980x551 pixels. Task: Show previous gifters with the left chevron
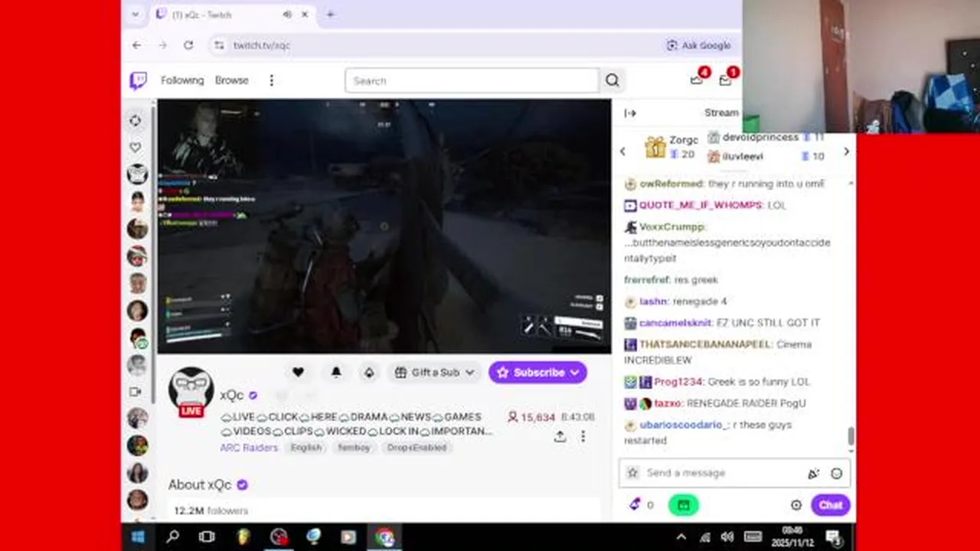pos(622,152)
